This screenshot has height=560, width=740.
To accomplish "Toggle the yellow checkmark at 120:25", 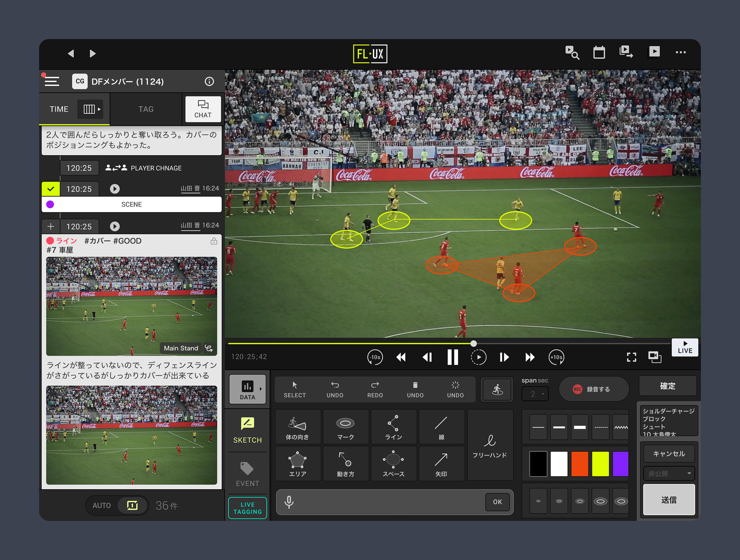I will pyautogui.click(x=50, y=189).
